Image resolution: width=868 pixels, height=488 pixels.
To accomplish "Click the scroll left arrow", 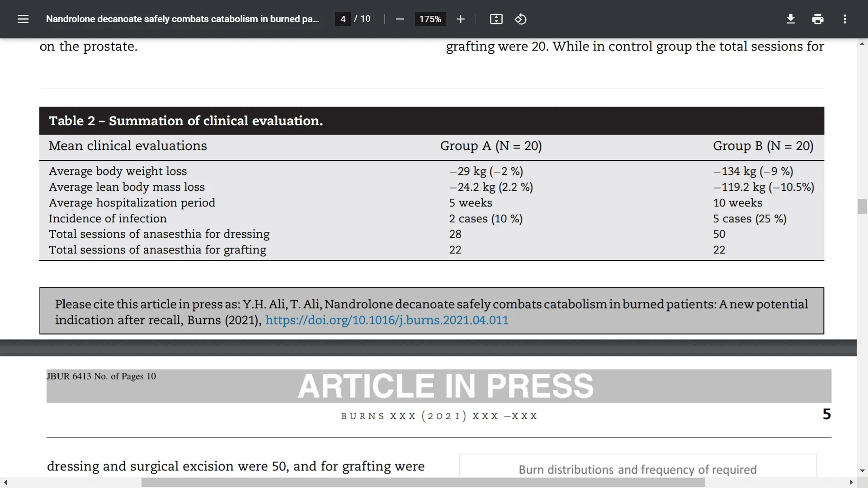I will [x=5, y=483].
